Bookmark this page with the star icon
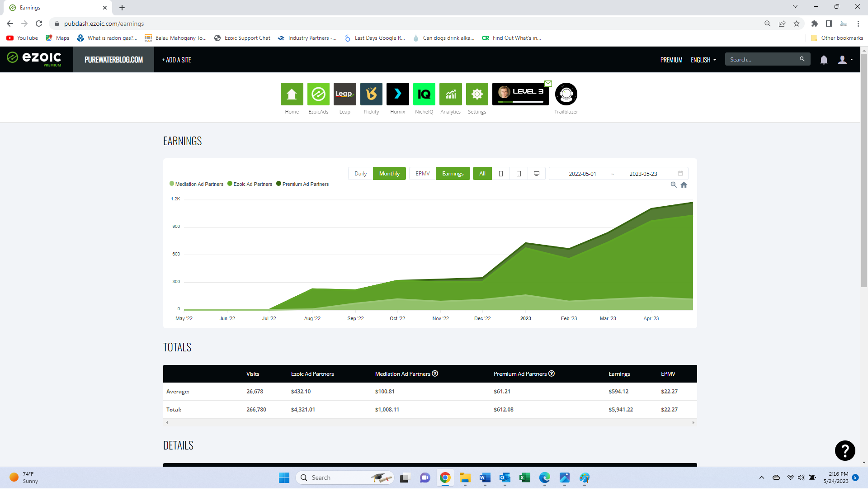The height and width of the screenshot is (492, 868). tap(797, 24)
